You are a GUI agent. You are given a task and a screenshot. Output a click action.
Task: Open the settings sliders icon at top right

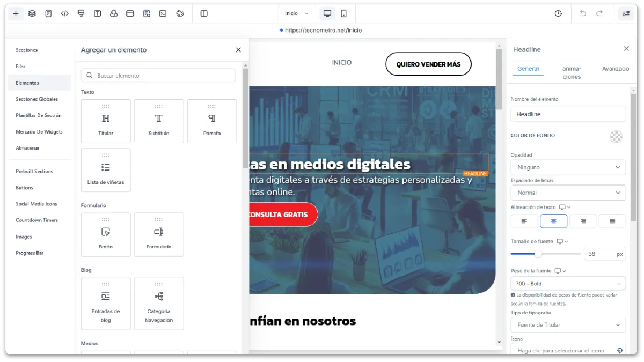tap(626, 13)
